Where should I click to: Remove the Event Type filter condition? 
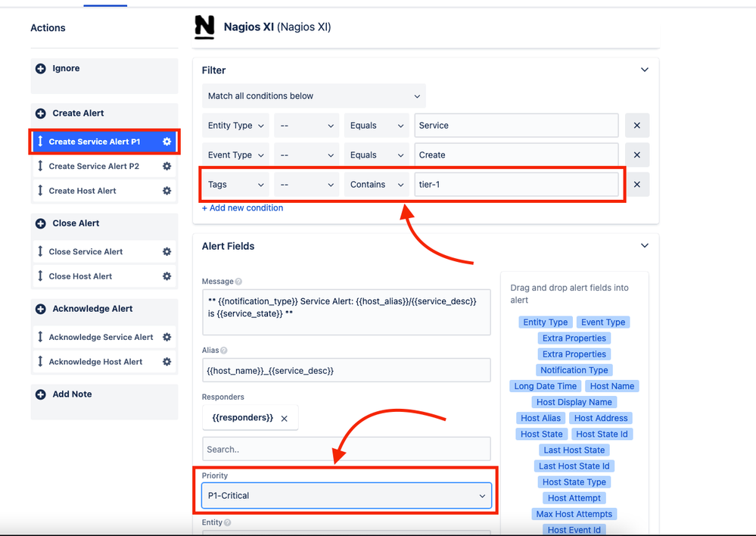tap(637, 155)
